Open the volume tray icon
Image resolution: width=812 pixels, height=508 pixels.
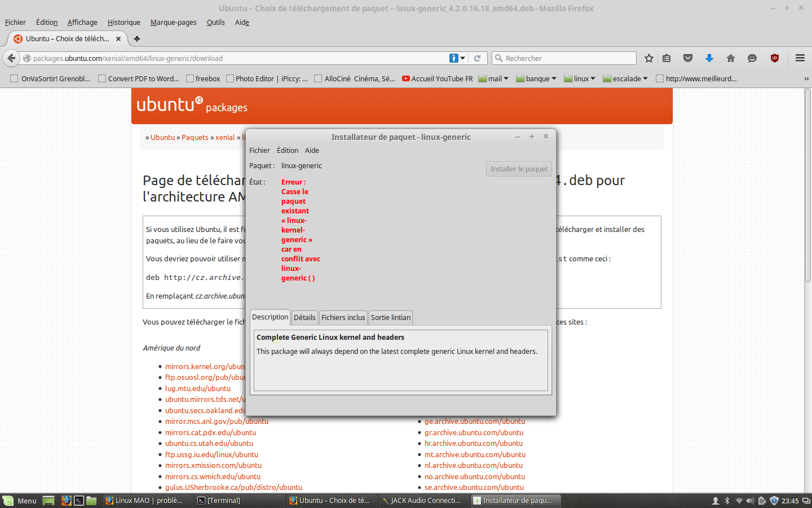point(751,501)
